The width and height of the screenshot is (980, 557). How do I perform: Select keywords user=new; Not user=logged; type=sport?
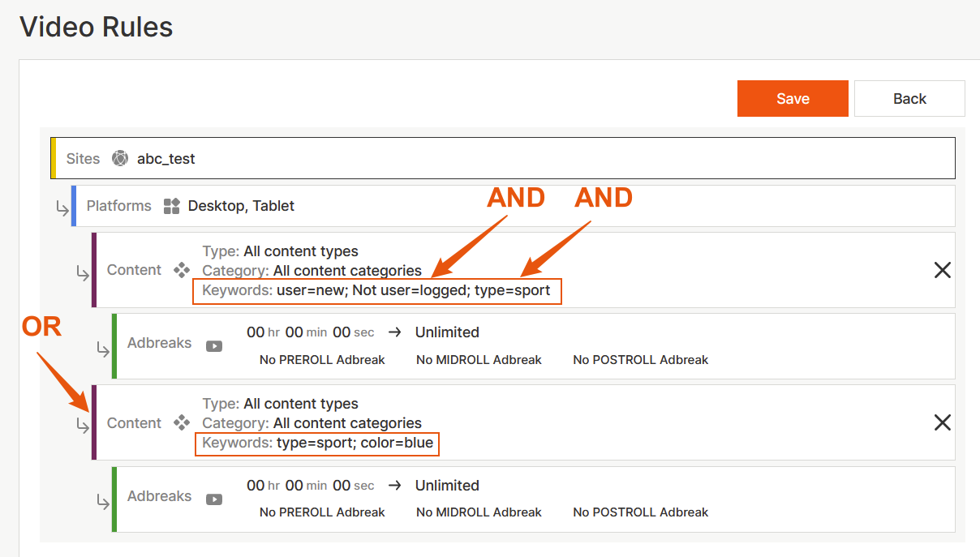(x=413, y=290)
